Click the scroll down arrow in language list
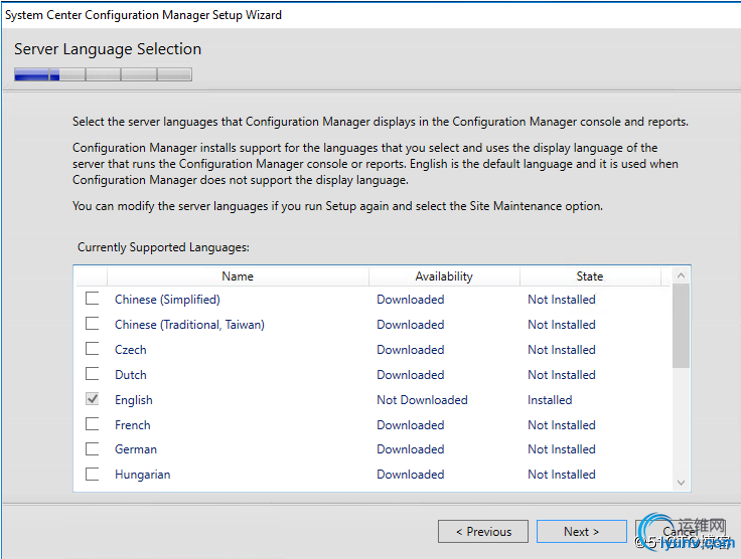 click(x=681, y=482)
